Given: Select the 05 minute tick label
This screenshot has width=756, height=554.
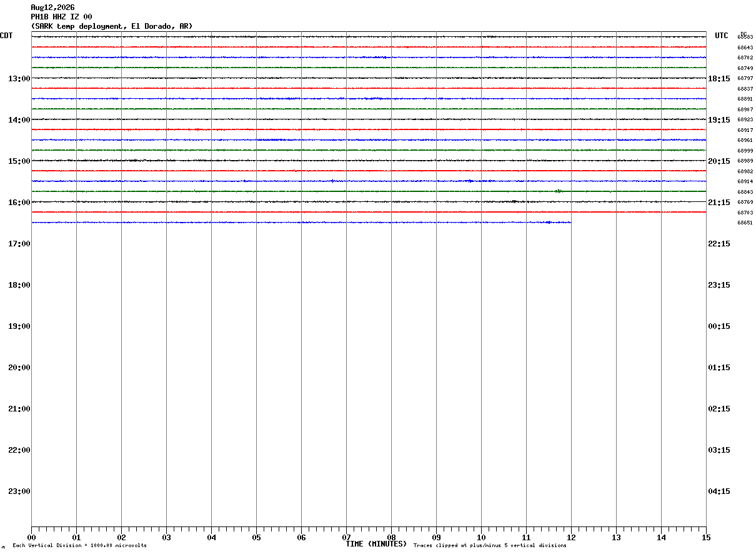Looking at the screenshot, I should point(256,537).
